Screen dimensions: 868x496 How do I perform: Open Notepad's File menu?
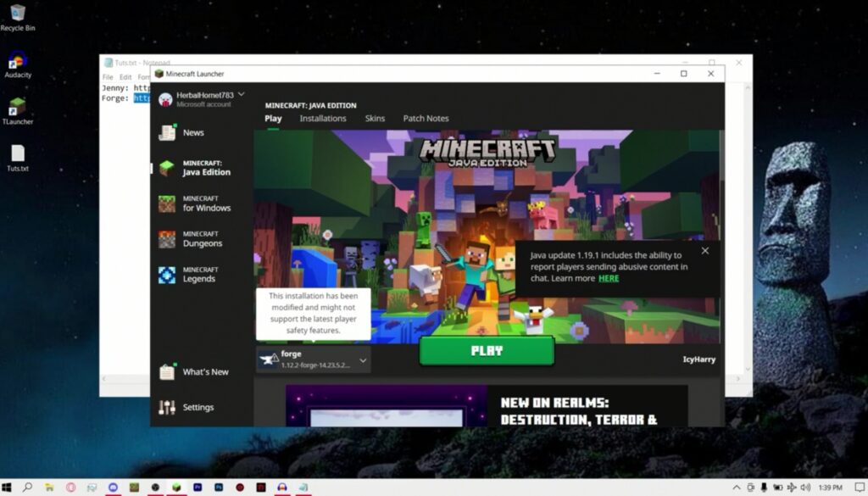[x=108, y=77]
